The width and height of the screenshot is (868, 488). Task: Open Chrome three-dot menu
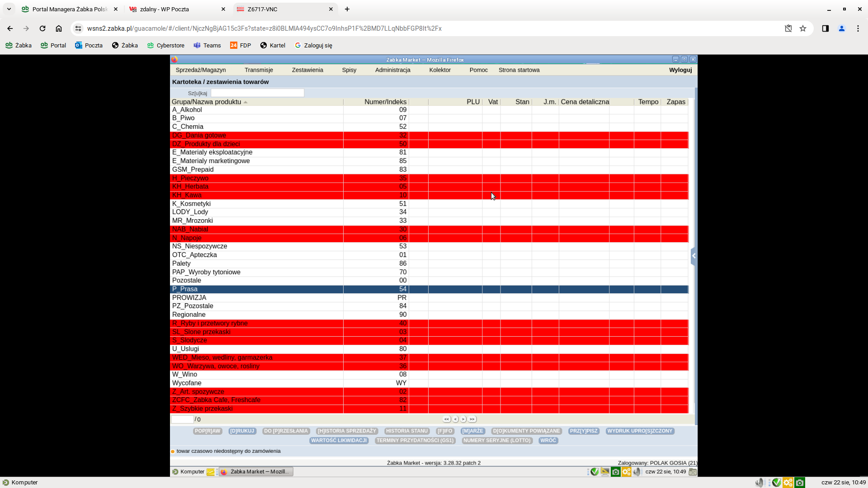[858, 28]
